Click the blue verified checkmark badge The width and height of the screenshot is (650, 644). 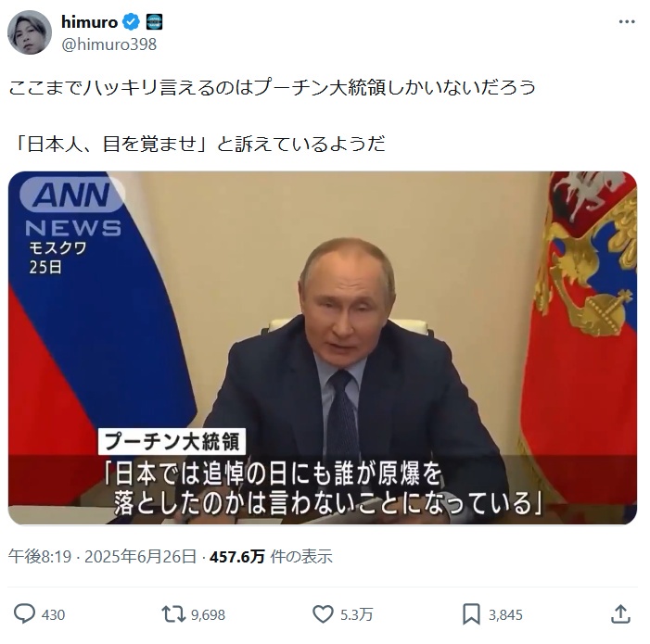pos(132,22)
